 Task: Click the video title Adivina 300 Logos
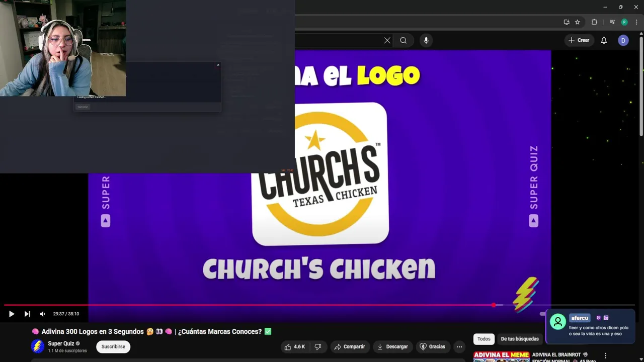(x=151, y=332)
